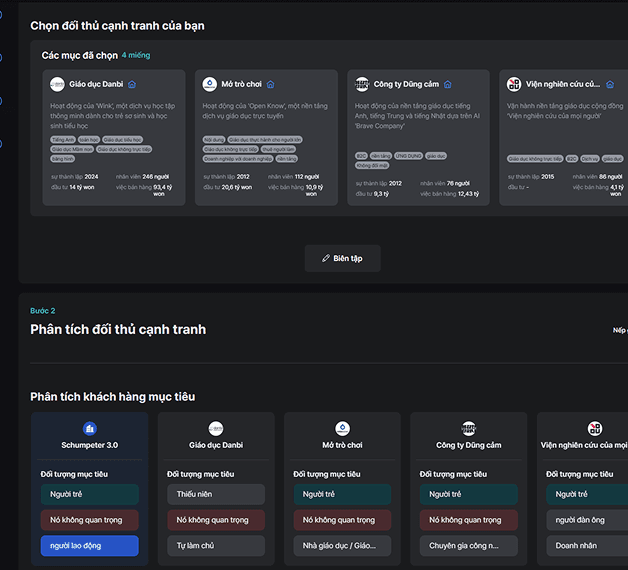Click the Doanh nghiệp với doanh nghiệp tag
This screenshot has width=628, height=570.
pos(238,159)
